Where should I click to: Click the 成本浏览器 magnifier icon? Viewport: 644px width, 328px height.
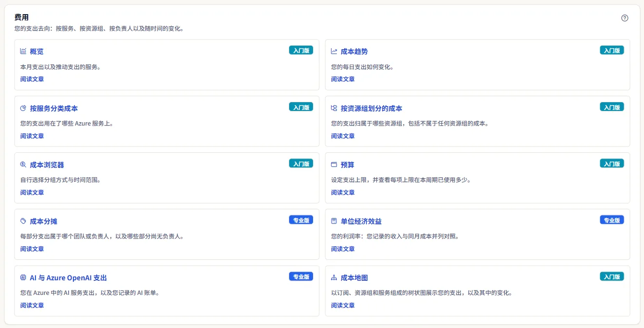(23, 164)
